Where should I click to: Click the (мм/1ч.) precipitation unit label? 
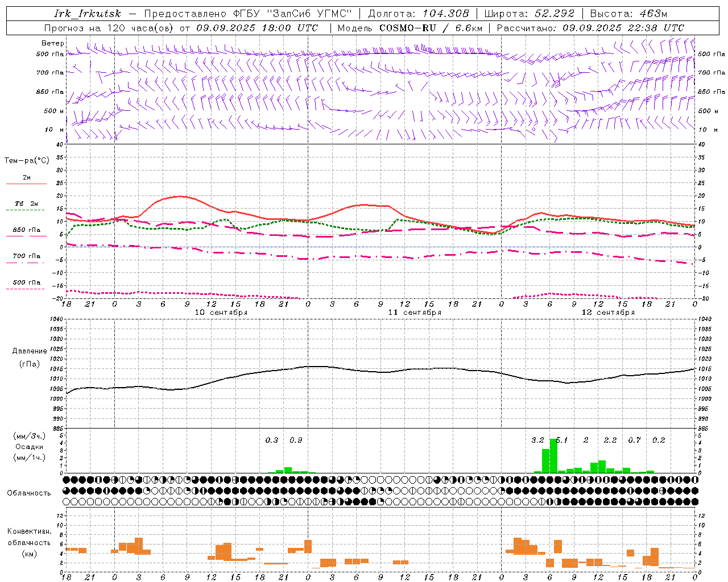(30, 458)
